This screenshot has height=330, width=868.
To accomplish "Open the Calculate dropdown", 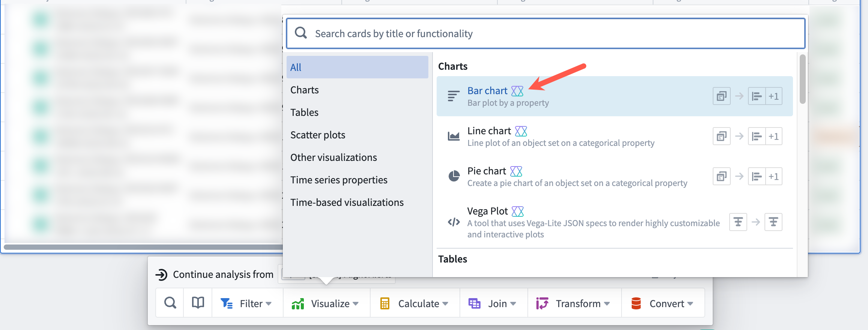I will coord(415,303).
